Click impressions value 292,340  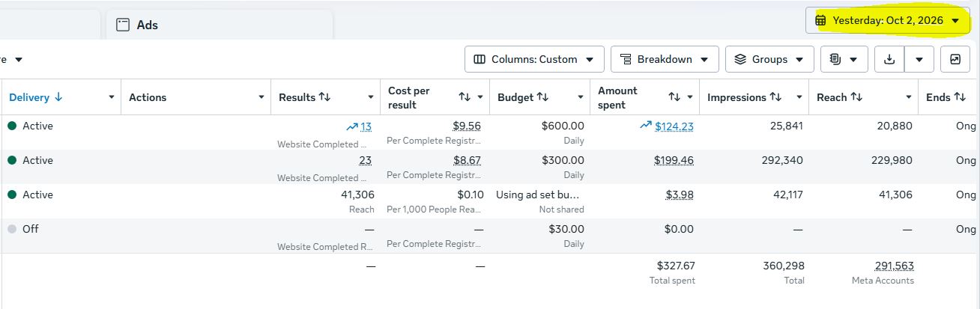tap(783, 161)
